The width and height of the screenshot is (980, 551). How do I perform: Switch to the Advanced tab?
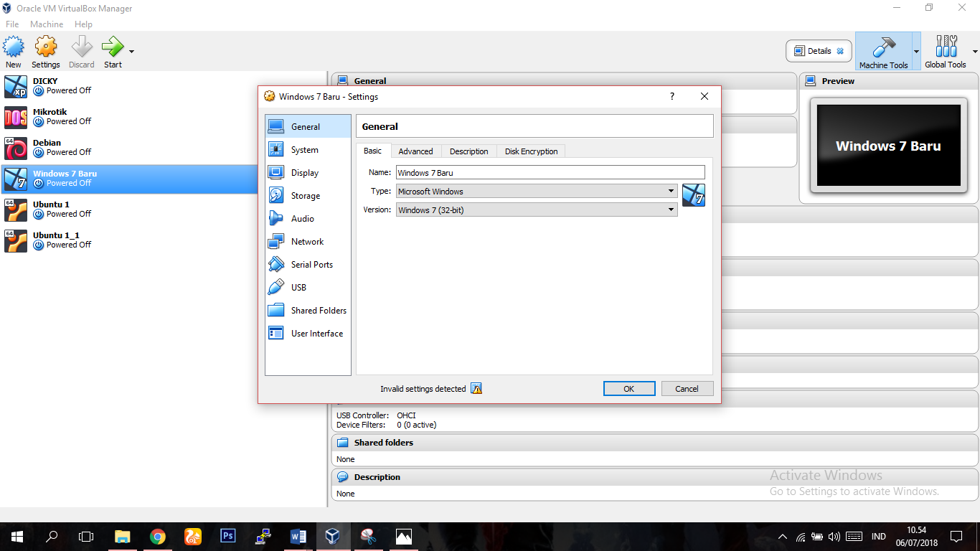416,151
